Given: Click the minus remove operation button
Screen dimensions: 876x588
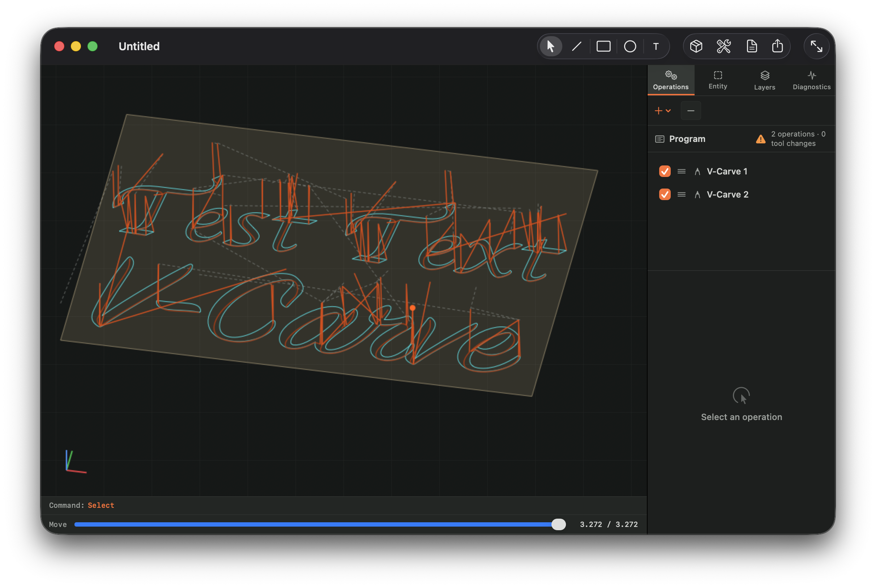Looking at the screenshot, I should pos(691,111).
